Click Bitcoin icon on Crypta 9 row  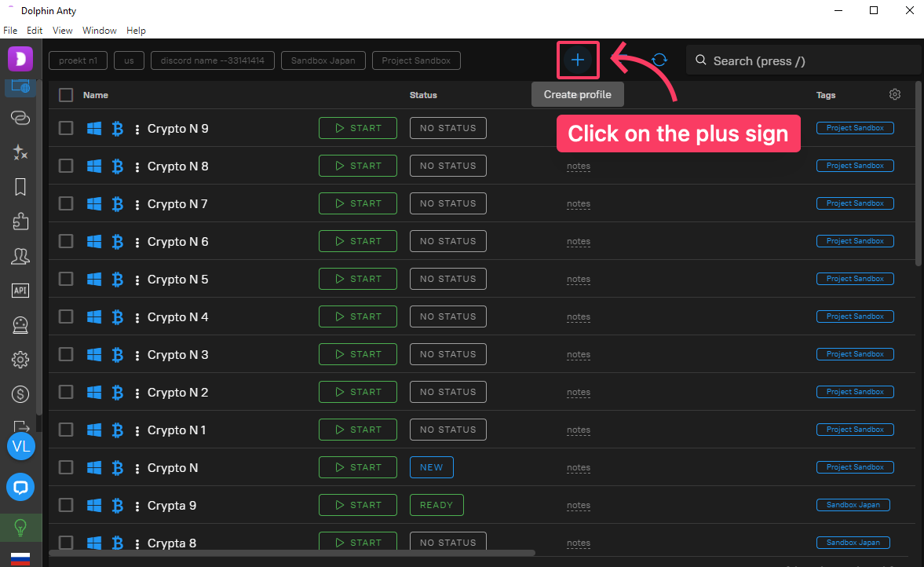(x=118, y=506)
